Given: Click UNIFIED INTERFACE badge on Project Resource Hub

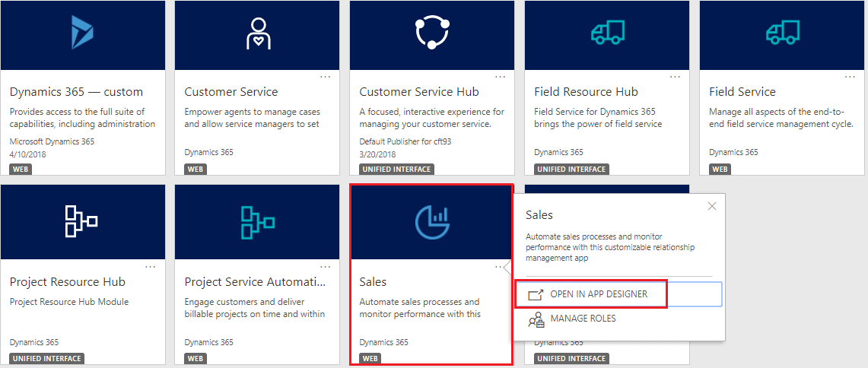Looking at the screenshot, I should pos(46,359).
